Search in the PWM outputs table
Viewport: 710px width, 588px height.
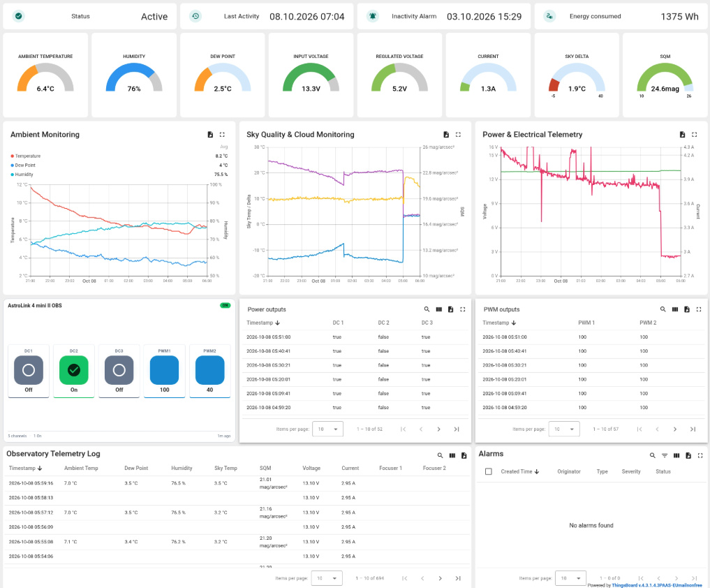coord(663,309)
